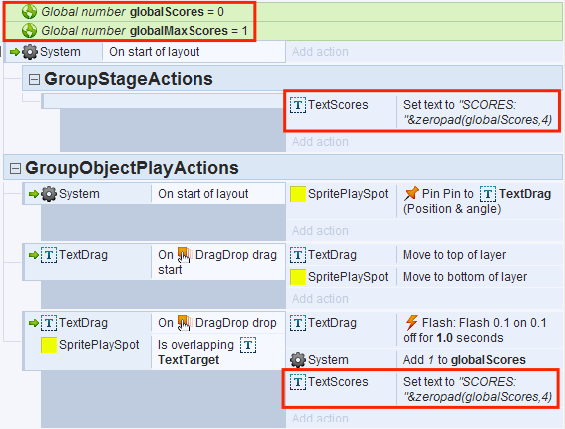
Task: Click System gear icon in 'Add 1' action
Action: 298,360
